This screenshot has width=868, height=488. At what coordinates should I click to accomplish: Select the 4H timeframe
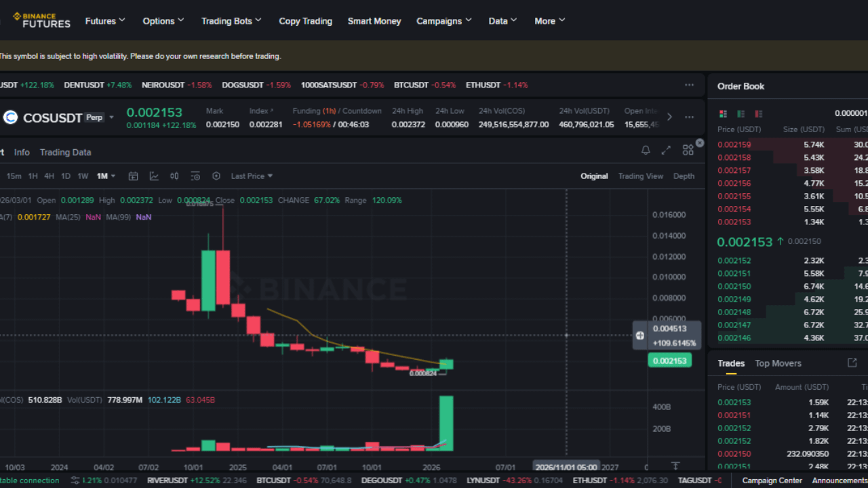click(50, 176)
